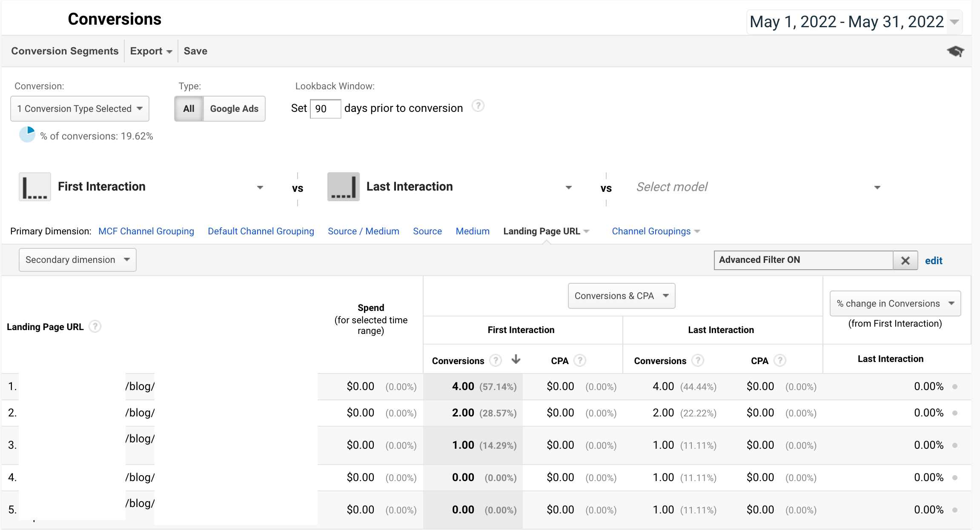Click the edit link beside Advanced Filter
The width and height of the screenshot is (980, 530).
(x=934, y=260)
